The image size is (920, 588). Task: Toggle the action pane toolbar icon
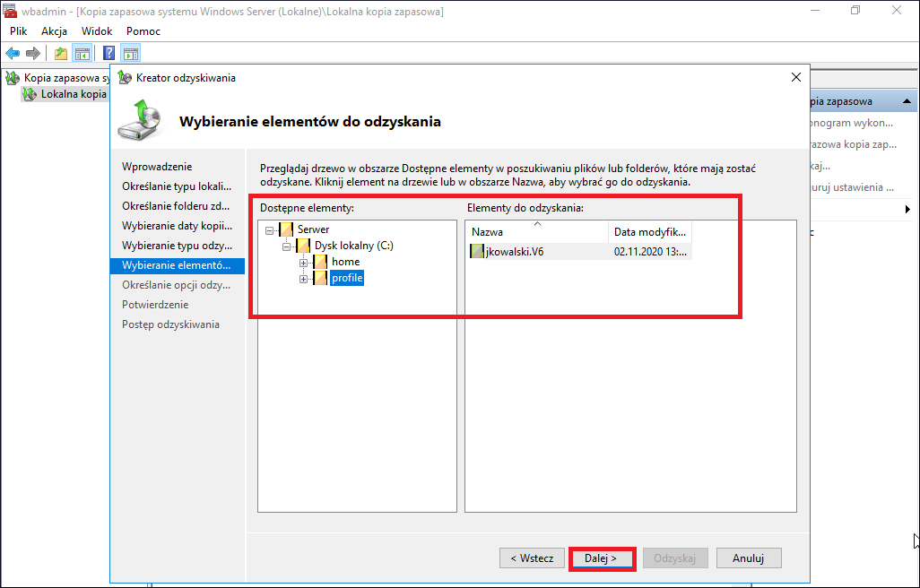pyautogui.click(x=130, y=54)
